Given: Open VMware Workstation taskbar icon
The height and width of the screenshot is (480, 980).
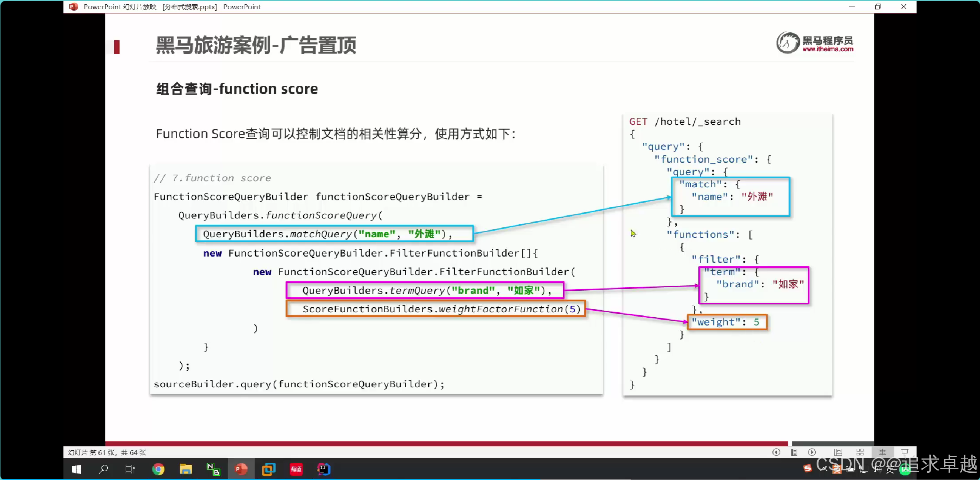Looking at the screenshot, I should 268,469.
